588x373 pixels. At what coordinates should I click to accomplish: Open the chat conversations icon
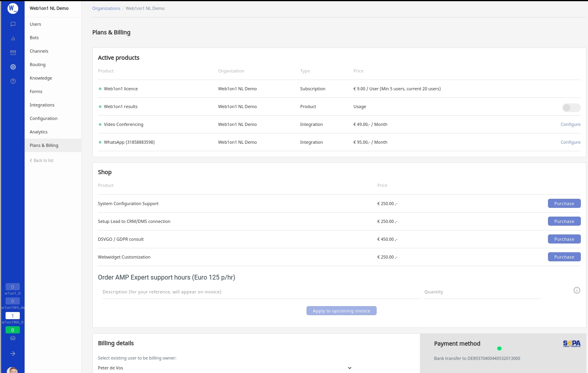point(13,24)
